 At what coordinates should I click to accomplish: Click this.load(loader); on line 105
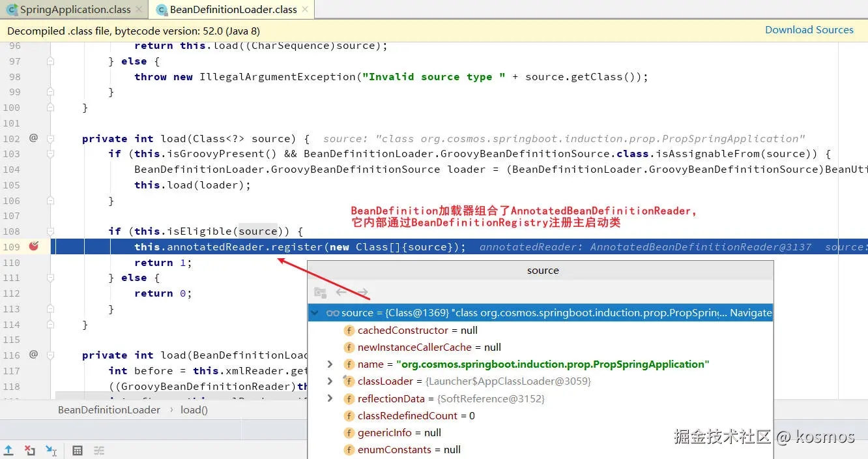192,185
